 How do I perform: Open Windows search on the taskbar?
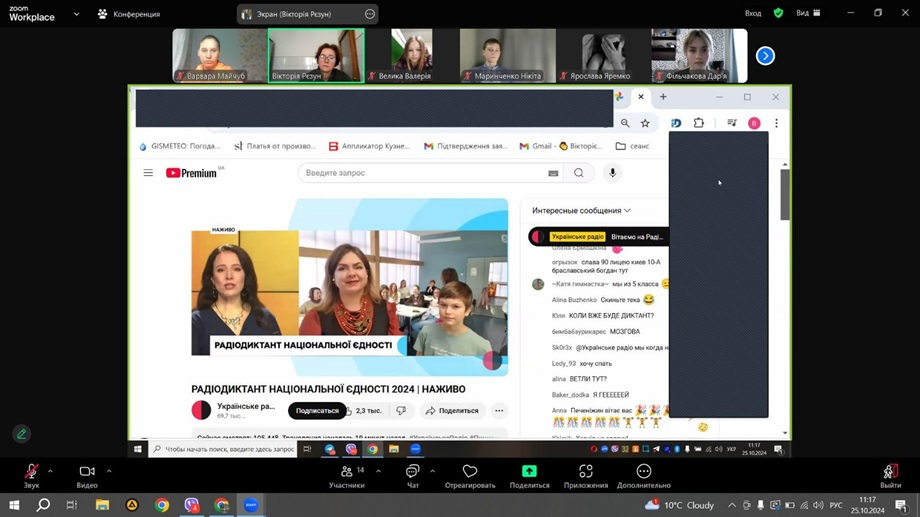(x=43, y=505)
